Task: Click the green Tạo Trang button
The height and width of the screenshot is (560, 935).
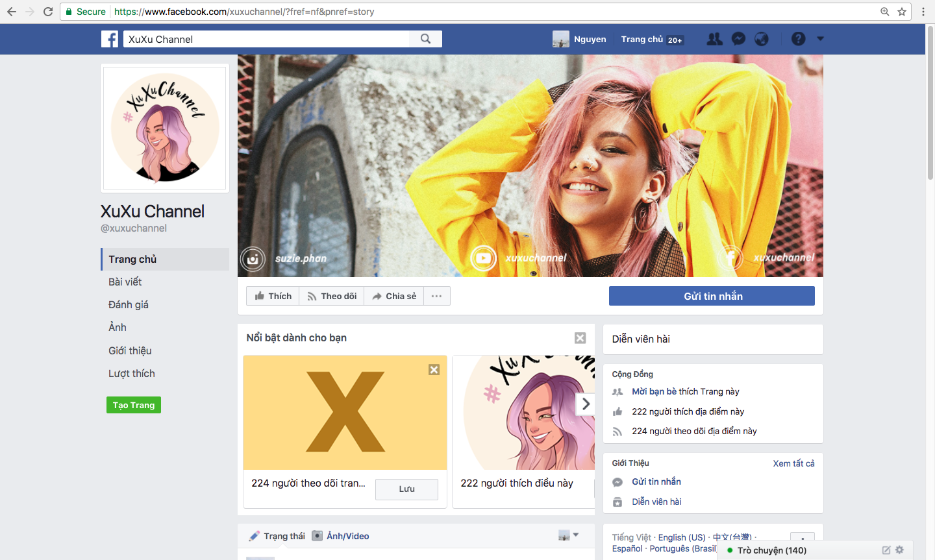Action: coord(134,405)
